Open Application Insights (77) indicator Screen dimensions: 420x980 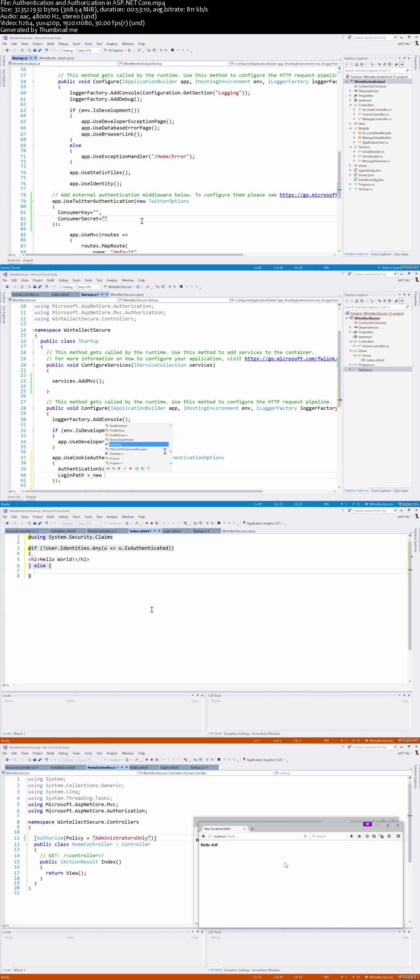click(x=264, y=523)
